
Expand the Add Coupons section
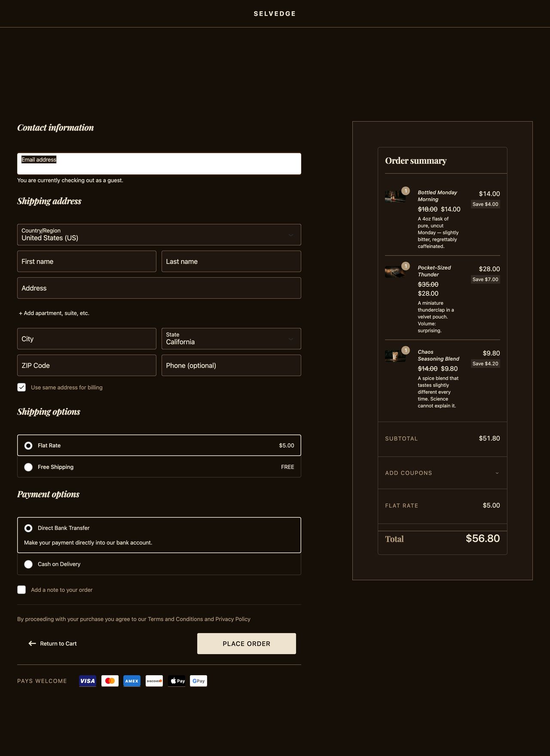tap(442, 473)
